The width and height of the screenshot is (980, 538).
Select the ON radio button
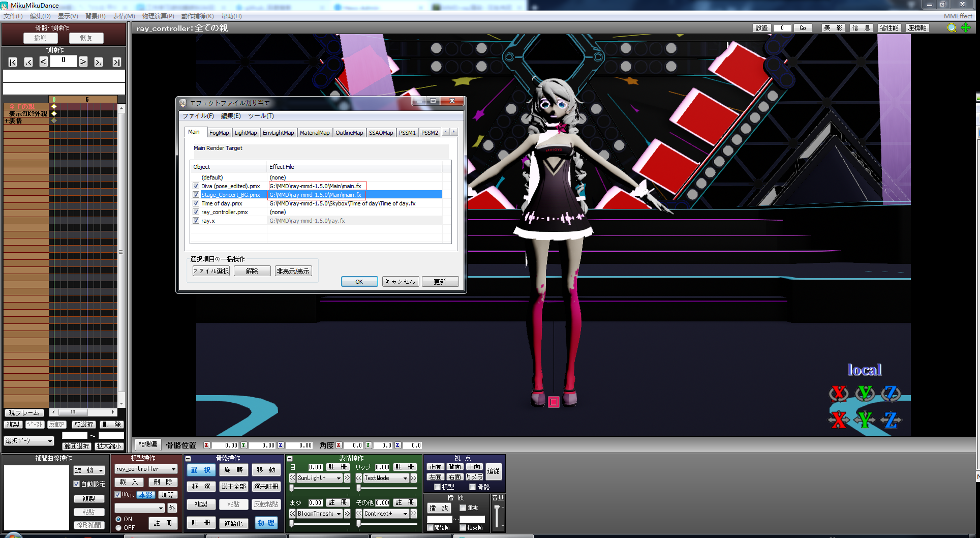pyautogui.click(x=118, y=519)
